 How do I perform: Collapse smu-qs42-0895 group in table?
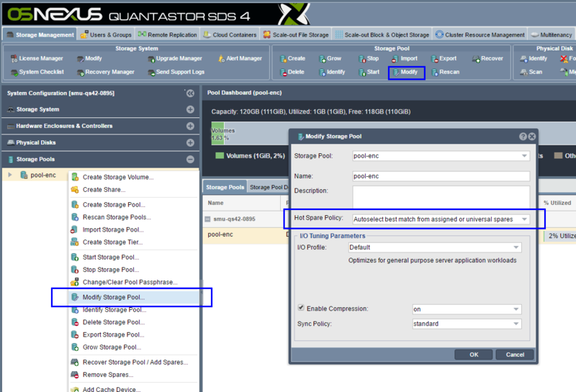(x=207, y=219)
